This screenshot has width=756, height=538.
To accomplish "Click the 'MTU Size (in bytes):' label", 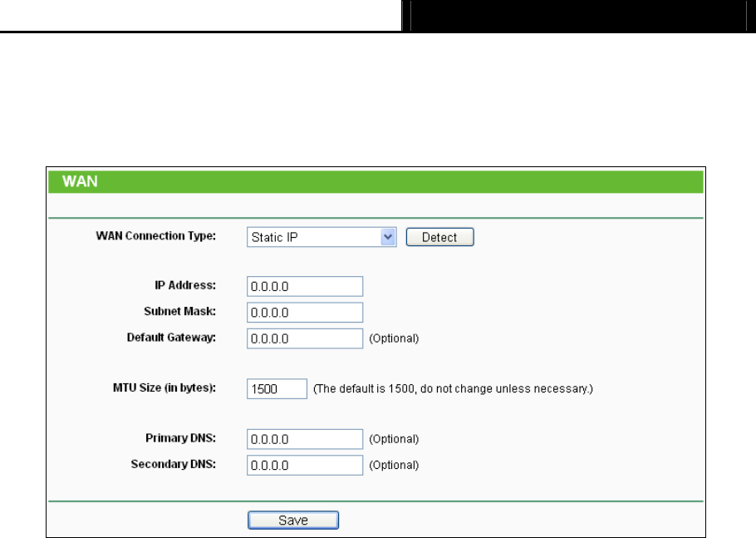I will pos(164,388).
